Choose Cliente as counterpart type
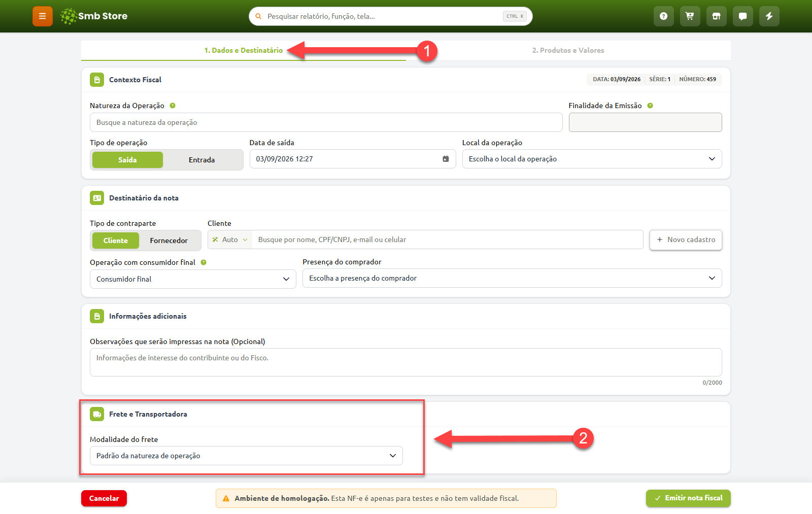Screen dimensions: 812x514 pos(116,241)
